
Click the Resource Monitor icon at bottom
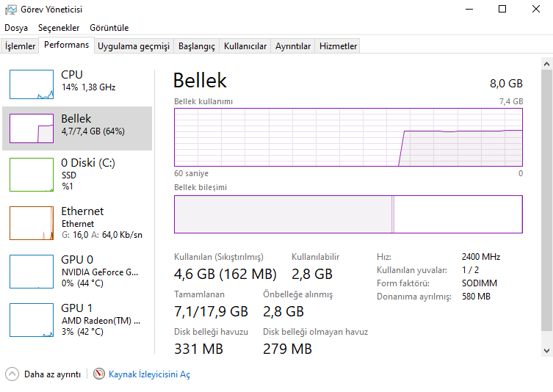99,374
